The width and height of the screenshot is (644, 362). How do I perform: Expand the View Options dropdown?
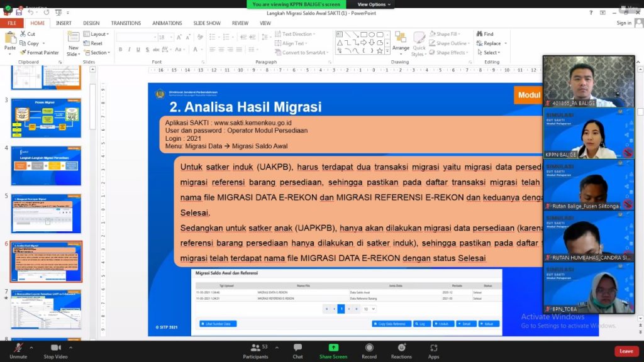tap(374, 4)
